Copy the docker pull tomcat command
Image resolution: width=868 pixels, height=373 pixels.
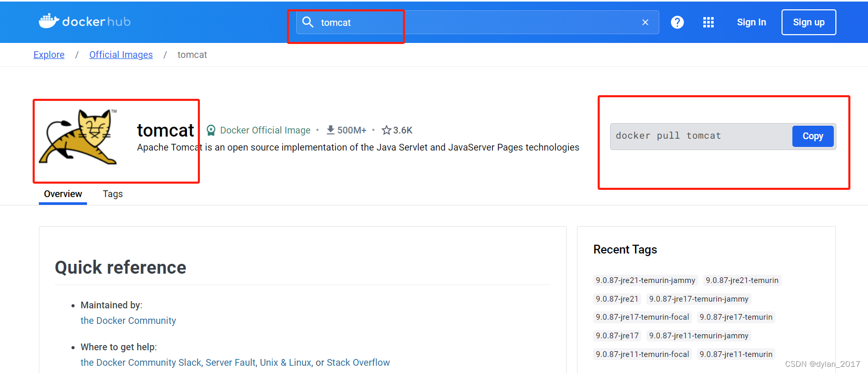tap(813, 136)
